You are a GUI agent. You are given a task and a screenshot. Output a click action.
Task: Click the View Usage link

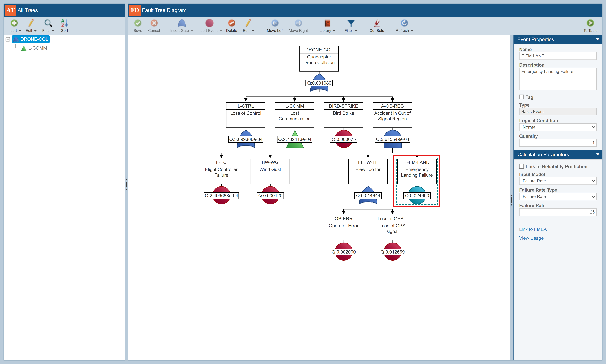point(531,238)
